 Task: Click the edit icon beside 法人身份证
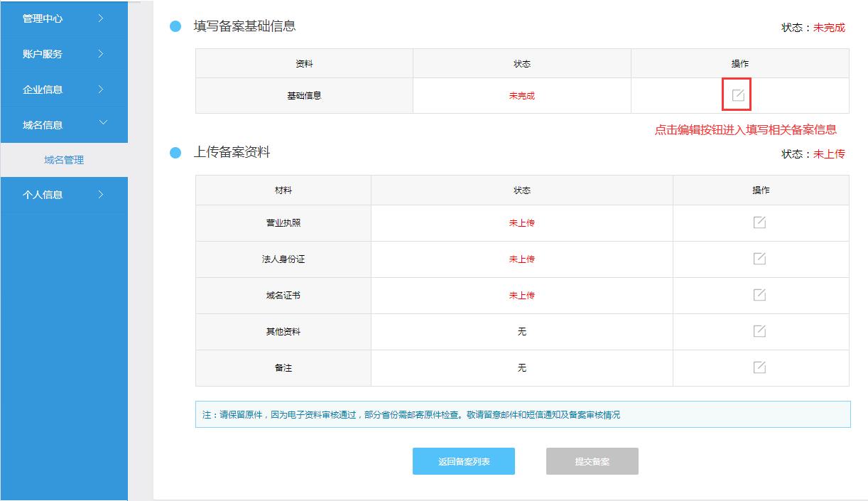761,259
